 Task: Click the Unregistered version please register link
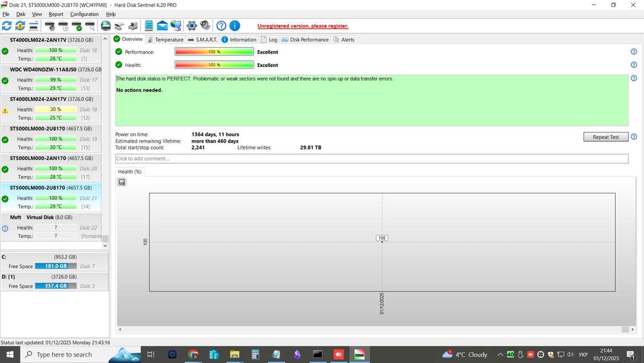click(303, 26)
